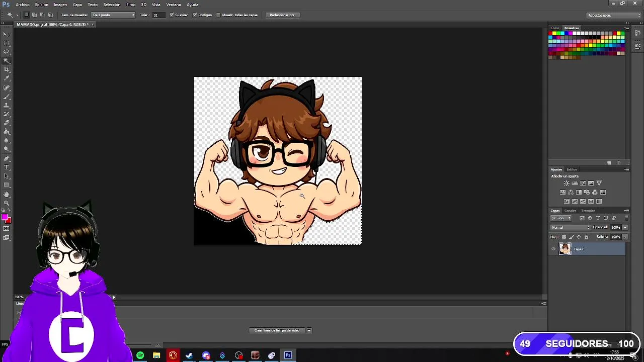
Task: Click Crear línea de tiempo de vídeo
Action: [x=277, y=330]
